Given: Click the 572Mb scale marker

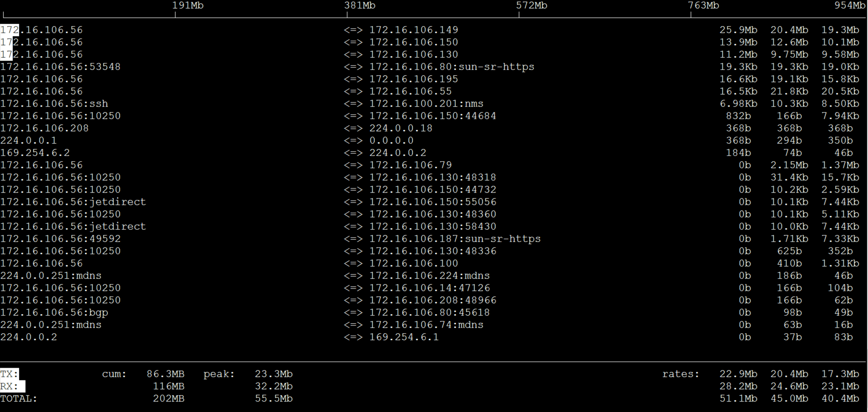Looking at the screenshot, I should click(x=531, y=5).
